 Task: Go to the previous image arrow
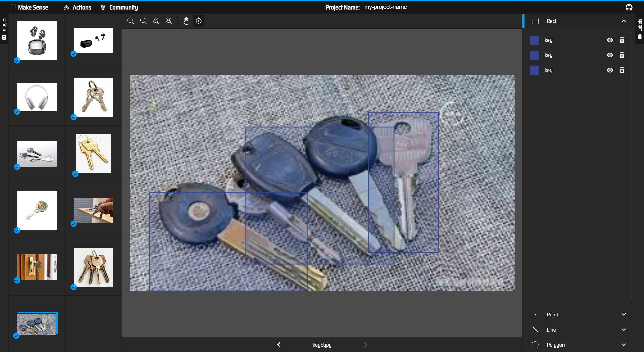(x=279, y=345)
